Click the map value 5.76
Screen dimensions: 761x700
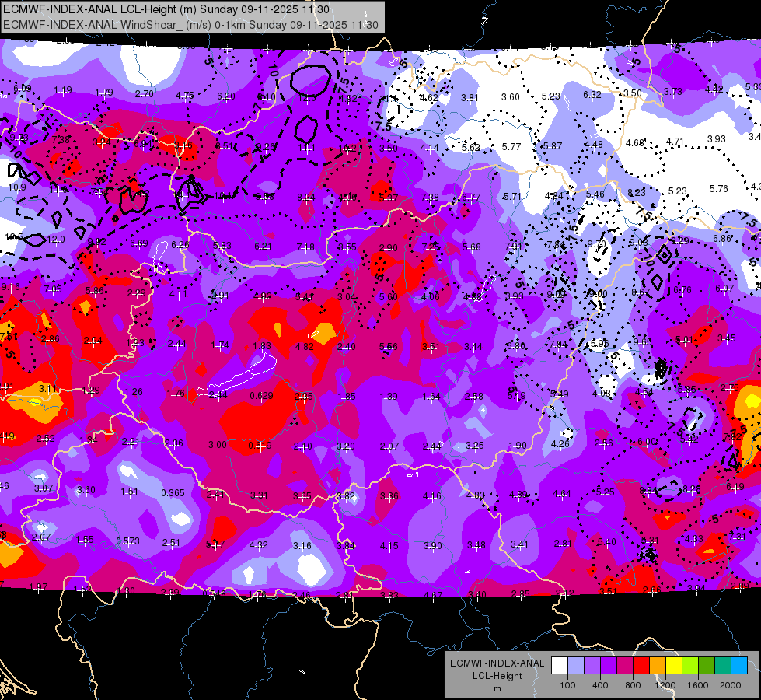(x=719, y=188)
